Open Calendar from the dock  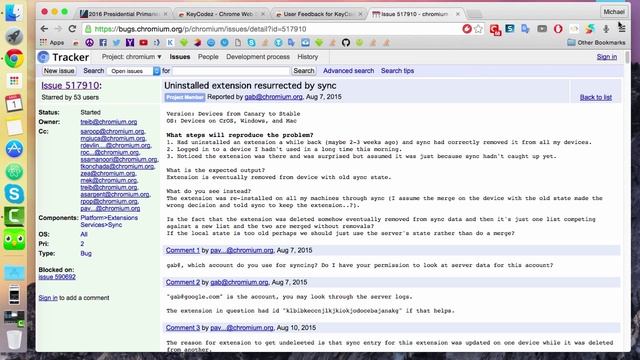[14, 103]
